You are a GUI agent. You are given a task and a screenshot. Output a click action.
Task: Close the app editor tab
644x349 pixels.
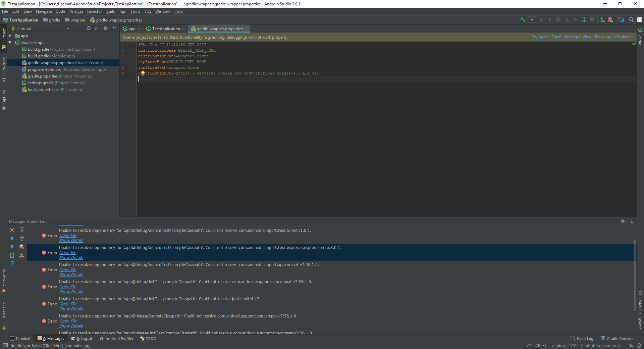139,29
